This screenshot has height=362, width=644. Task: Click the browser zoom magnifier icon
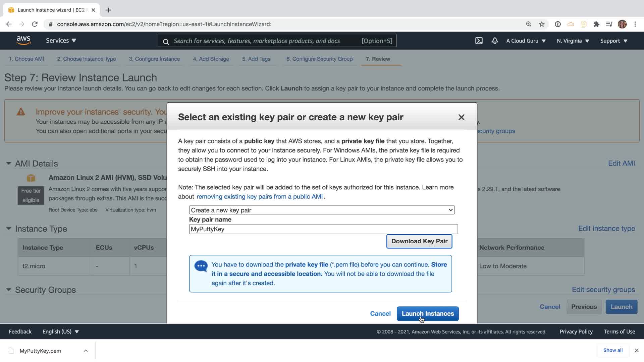(x=529, y=24)
